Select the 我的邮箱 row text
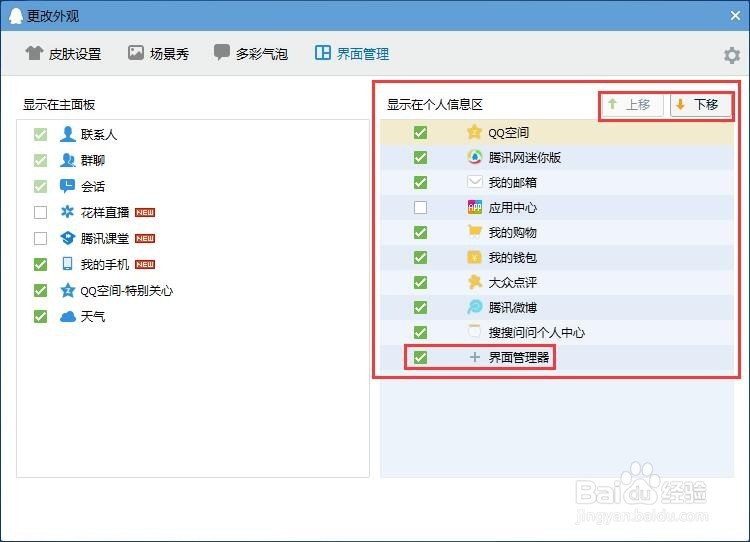750x542 pixels. coord(513,182)
